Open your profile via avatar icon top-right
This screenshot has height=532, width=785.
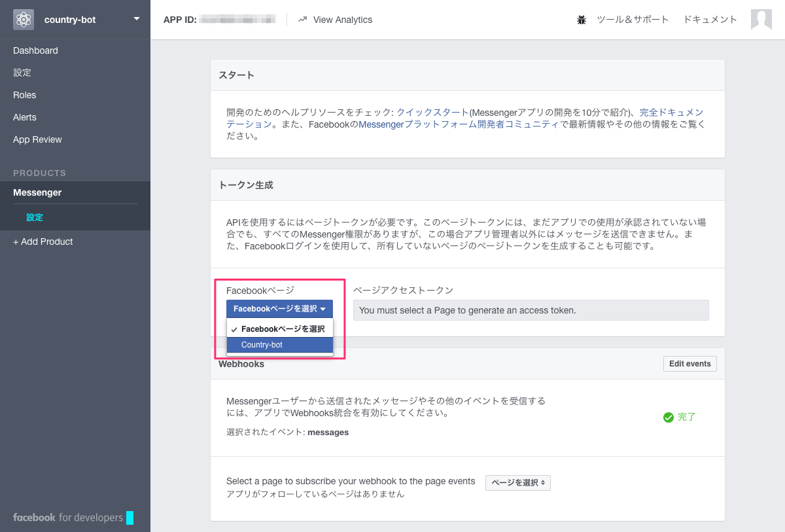click(x=761, y=20)
